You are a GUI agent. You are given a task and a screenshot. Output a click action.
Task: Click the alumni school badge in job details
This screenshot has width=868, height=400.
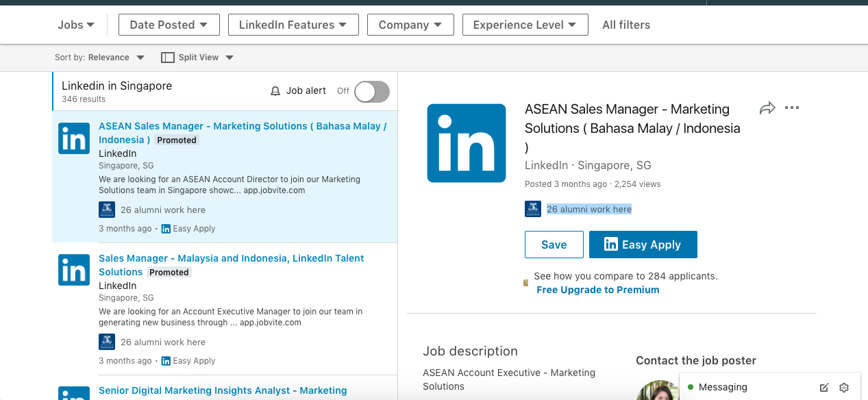coord(533,209)
